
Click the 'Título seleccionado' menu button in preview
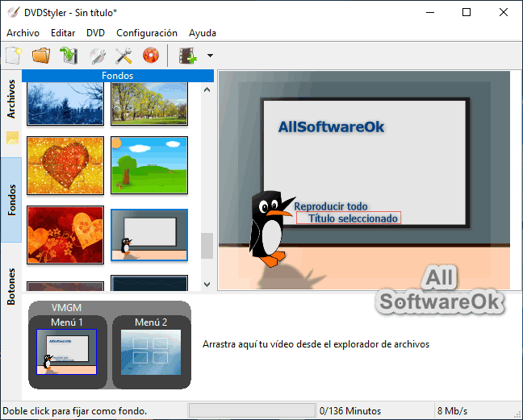point(349,218)
